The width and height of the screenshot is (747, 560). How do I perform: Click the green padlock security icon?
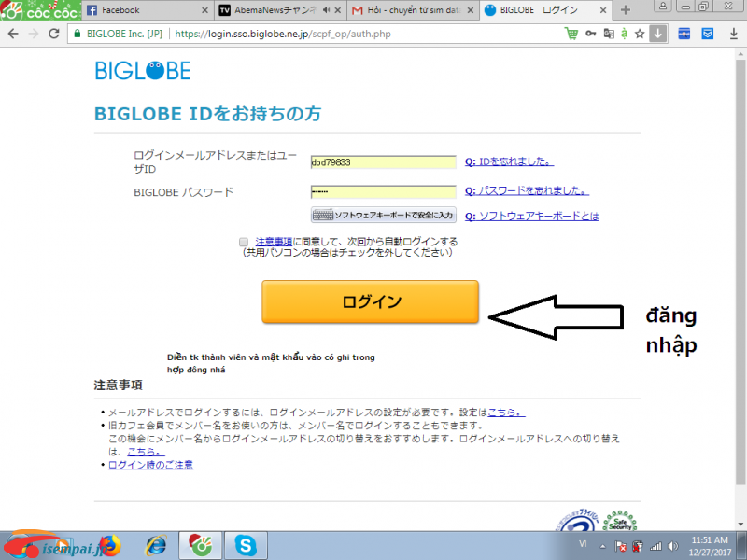(77, 34)
